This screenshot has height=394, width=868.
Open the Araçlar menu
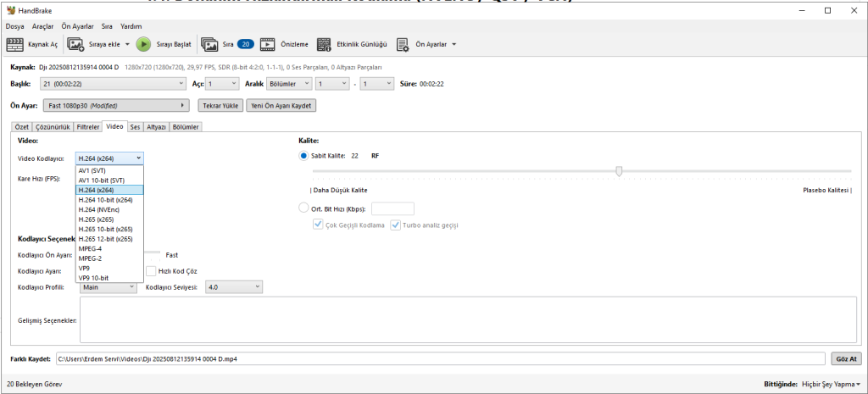pyautogui.click(x=43, y=26)
